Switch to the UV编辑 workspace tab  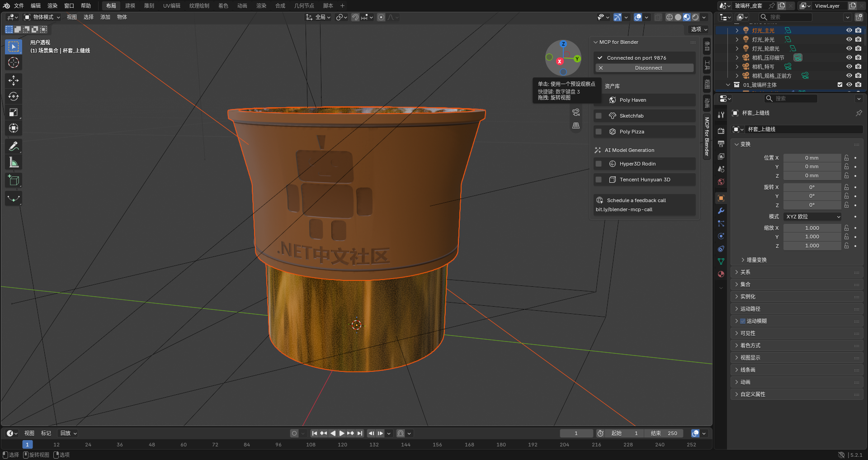172,6
